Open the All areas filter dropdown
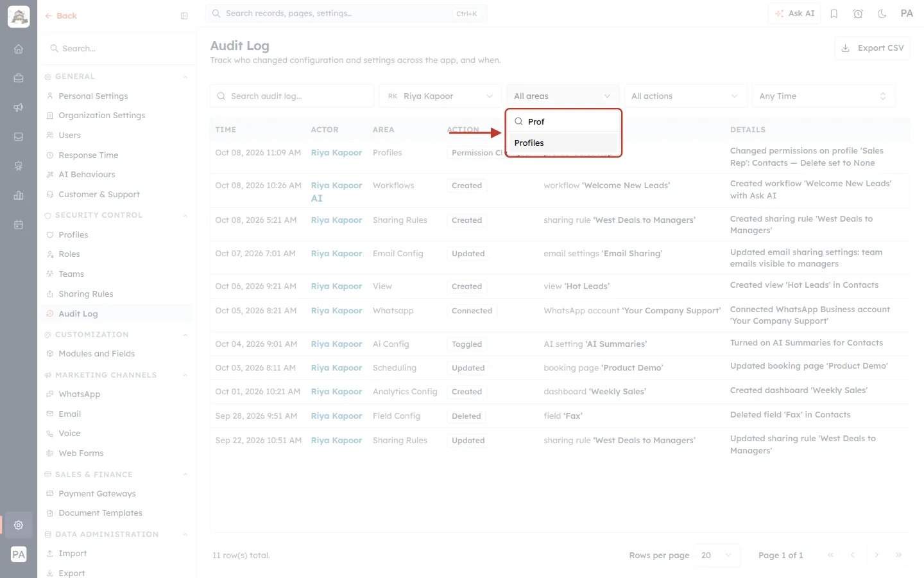 [563, 96]
